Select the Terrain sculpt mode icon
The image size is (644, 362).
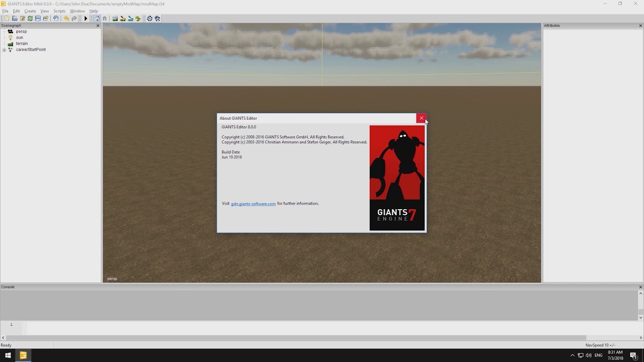[115, 19]
